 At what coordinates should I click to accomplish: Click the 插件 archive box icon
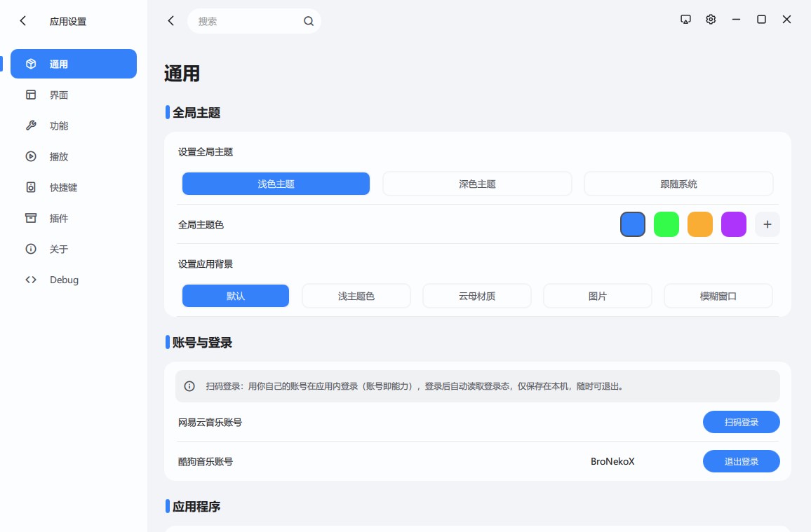point(31,218)
